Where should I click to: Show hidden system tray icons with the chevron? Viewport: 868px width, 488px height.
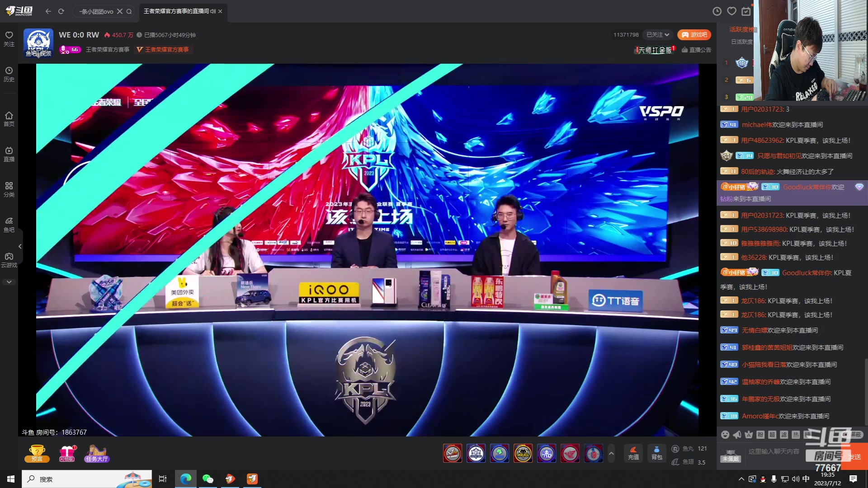741,479
